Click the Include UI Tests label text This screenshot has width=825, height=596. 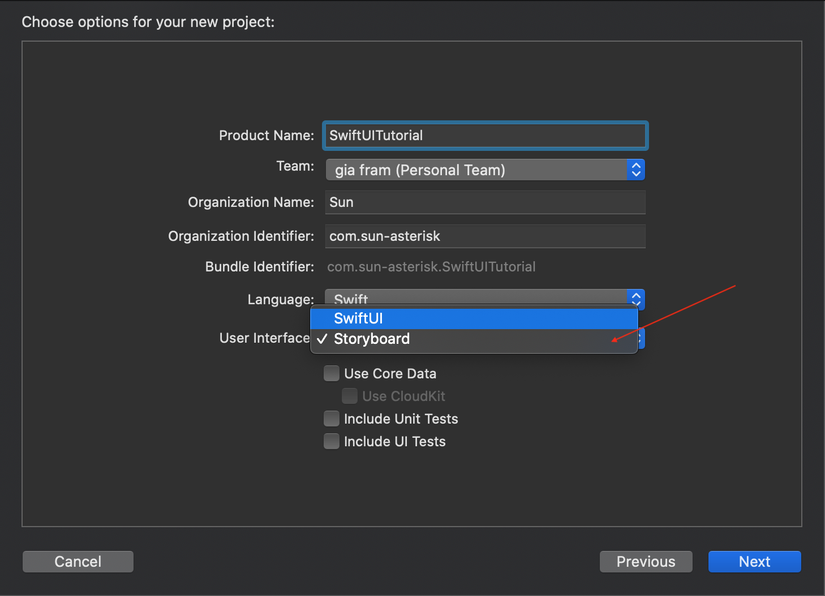(x=394, y=441)
